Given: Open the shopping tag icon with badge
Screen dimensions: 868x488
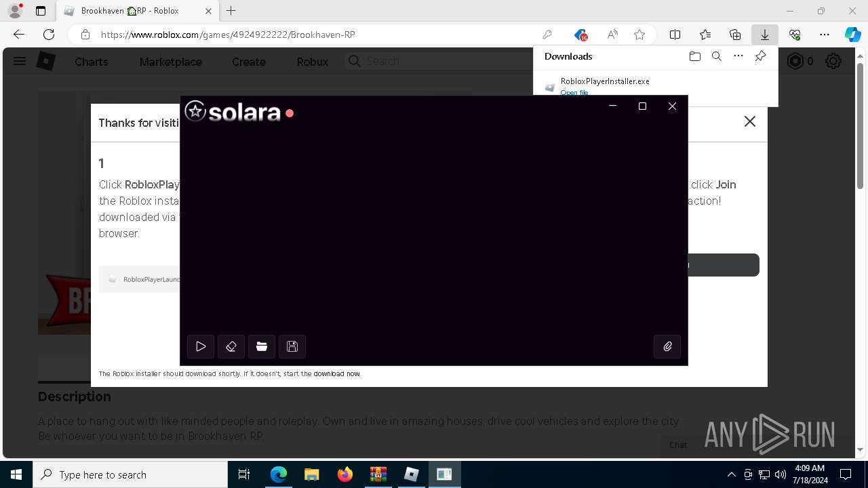Looking at the screenshot, I should (x=580, y=35).
